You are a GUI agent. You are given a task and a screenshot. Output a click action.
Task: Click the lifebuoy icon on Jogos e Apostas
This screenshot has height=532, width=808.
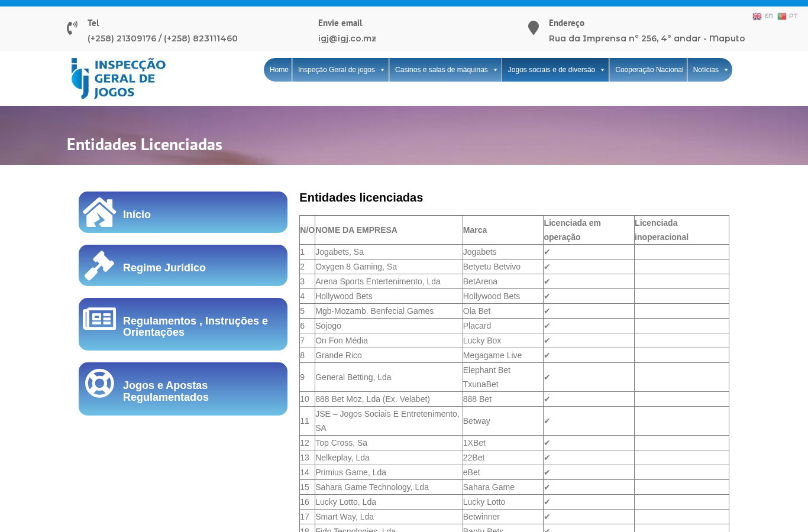(99, 383)
